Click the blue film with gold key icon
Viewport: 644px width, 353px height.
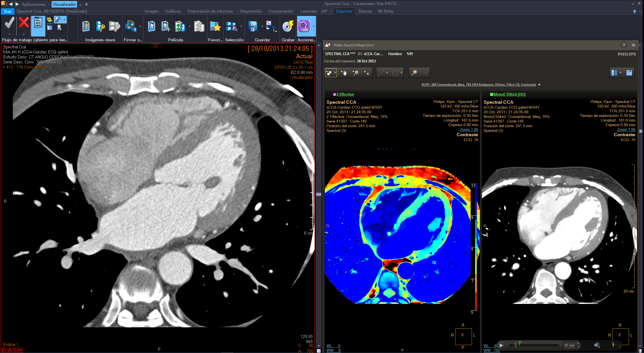click(x=100, y=26)
